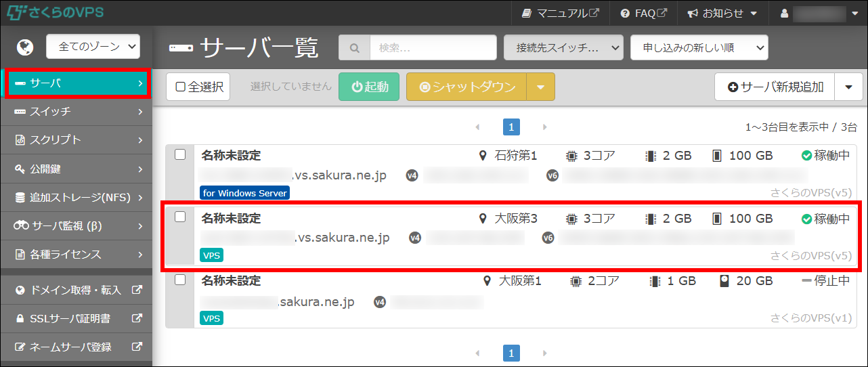Click the for Windows Server tag
868x367 pixels.
click(x=245, y=193)
